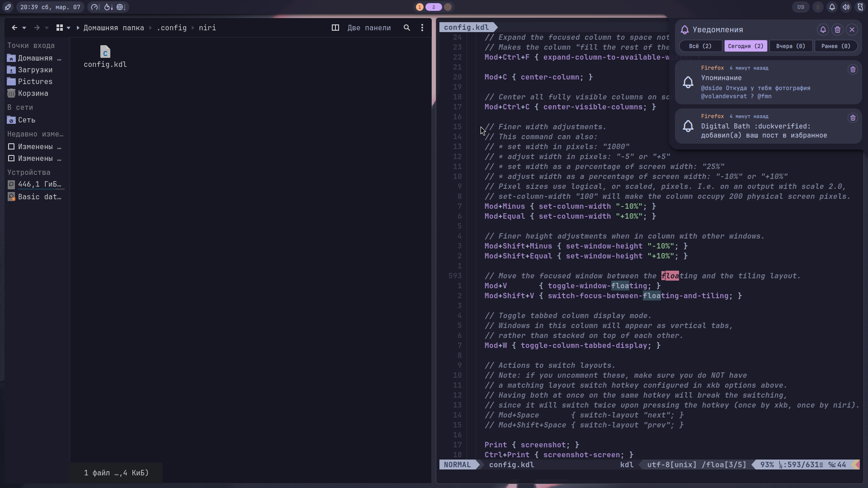Click the Bluetooth icon in top bar
The width and height of the screenshot is (868, 488).
[818, 7]
